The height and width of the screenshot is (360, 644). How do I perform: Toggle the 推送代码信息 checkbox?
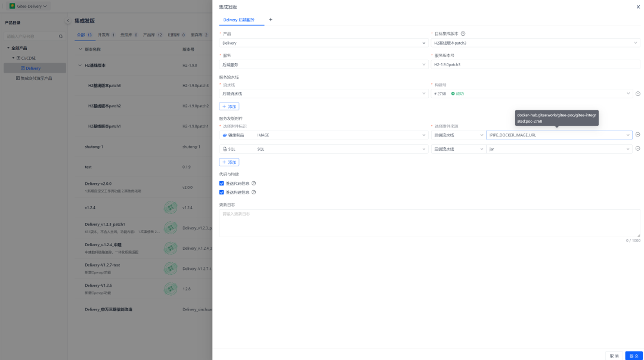222,184
